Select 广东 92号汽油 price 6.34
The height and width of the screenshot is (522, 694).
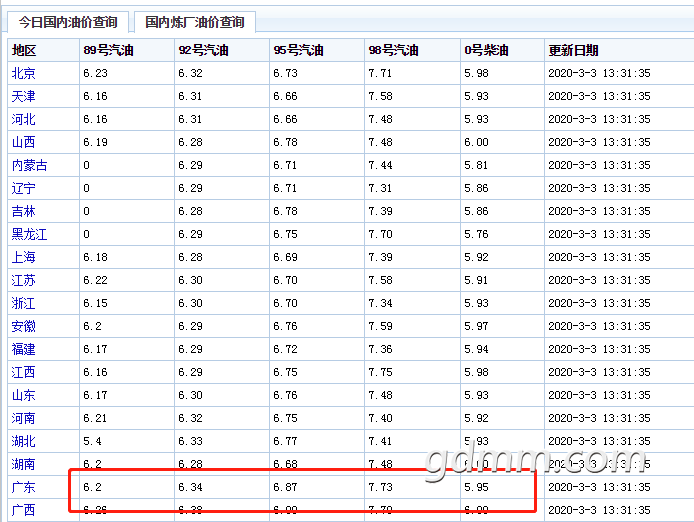pyautogui.click(x=191, y=487)
